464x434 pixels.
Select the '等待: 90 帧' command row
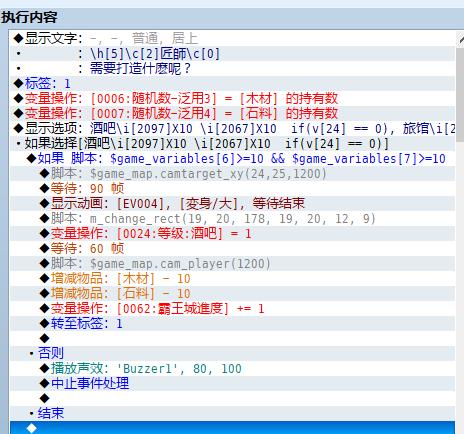pos(232,188)
